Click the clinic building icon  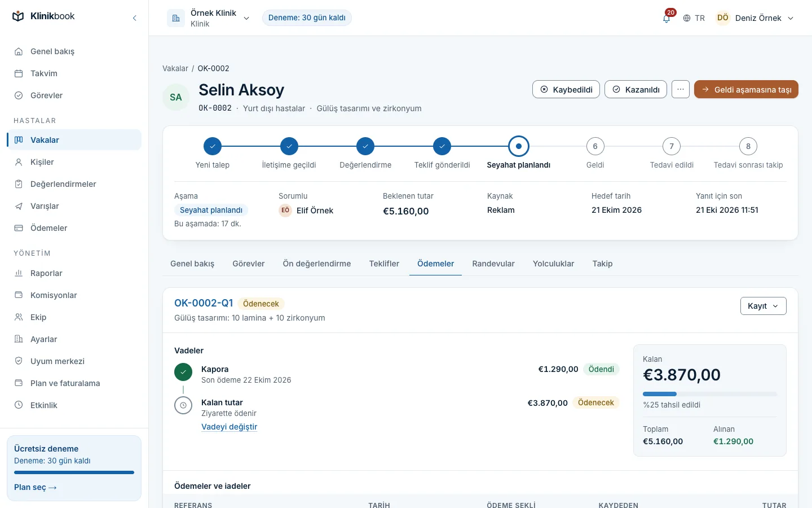[x=176, y=18]
